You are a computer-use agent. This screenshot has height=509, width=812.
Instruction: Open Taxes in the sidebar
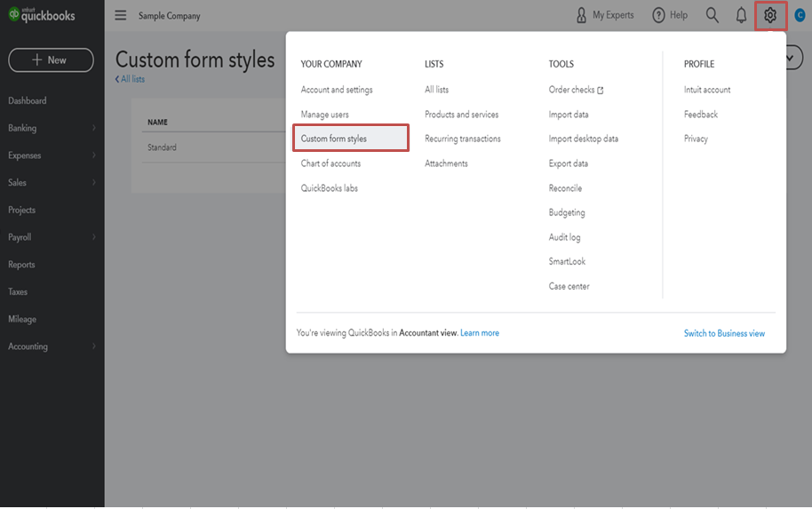coord(18,292)
